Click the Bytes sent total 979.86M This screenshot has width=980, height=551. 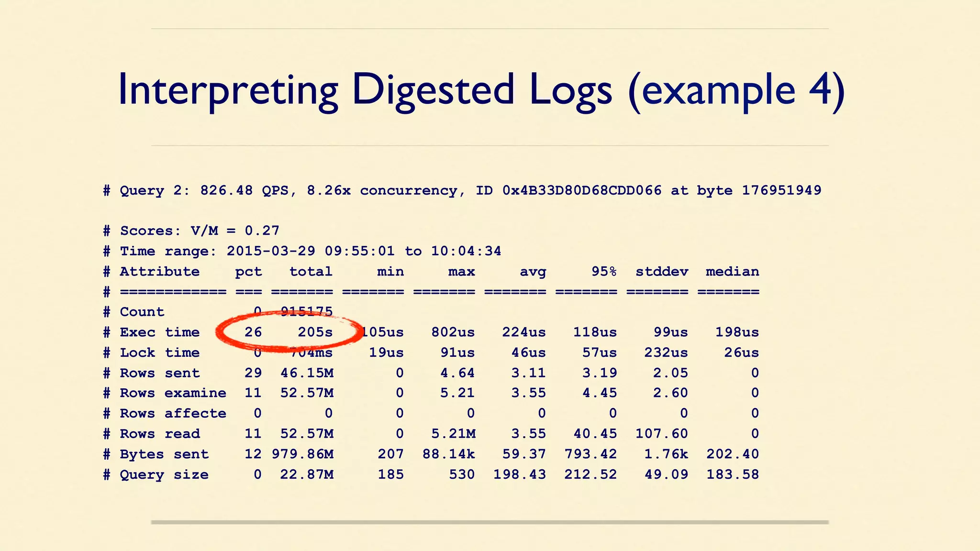click(x=302, y=454)
